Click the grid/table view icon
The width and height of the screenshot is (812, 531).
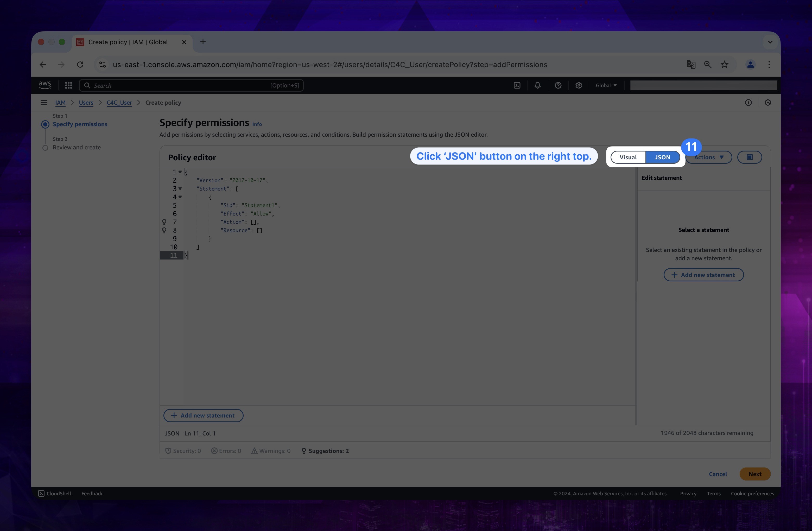point(749,157)
